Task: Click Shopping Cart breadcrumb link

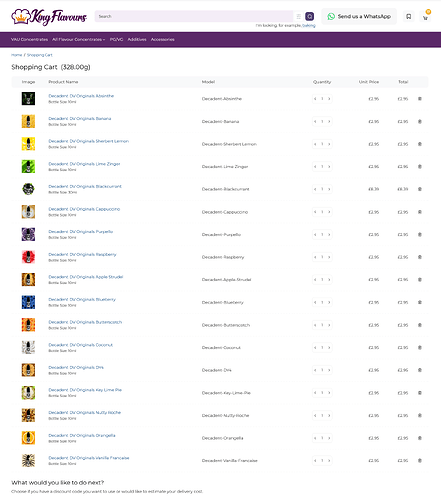Action: click(40, 55)
